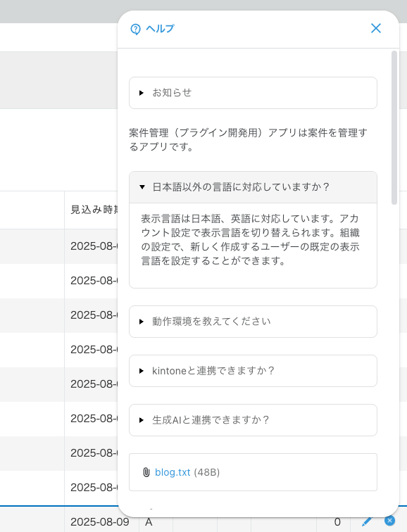Screen dimensions: 407x532
Task: Expand kintoneと連携できますか？ question
Action: (253, 371)
